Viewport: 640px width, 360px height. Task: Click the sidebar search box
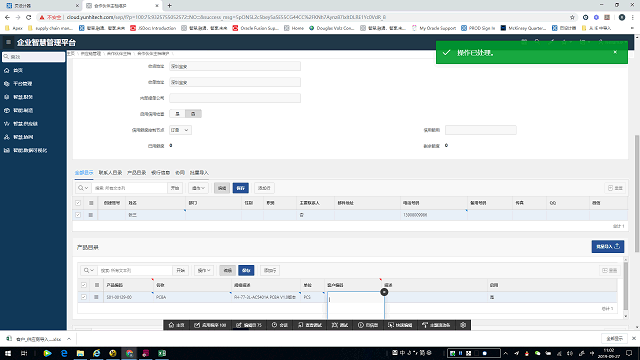33,57
